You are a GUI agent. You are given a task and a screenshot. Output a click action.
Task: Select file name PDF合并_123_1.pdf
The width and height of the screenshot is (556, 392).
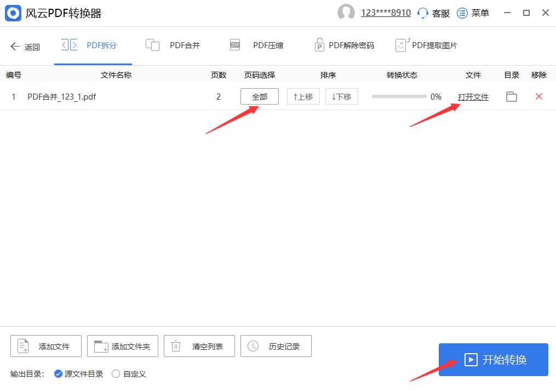coord(62,97)
